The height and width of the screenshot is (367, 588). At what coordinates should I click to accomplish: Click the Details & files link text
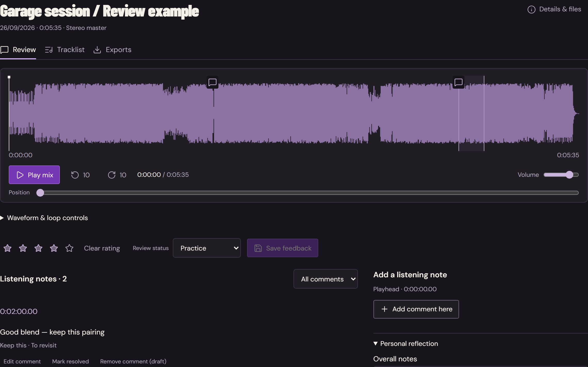point(560,9)
